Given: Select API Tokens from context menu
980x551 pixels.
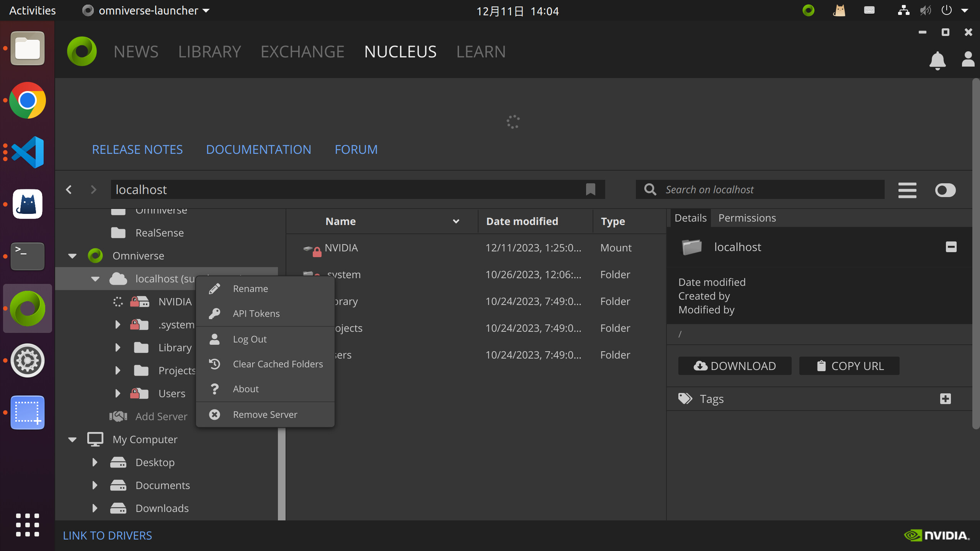Looking at the screenshot, I should tap(256, 313).
